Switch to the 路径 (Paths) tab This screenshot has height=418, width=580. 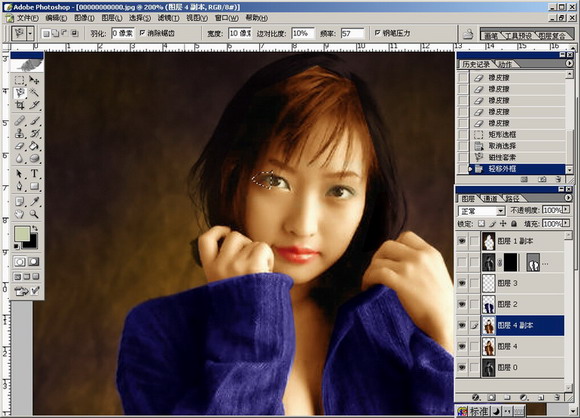512,199
